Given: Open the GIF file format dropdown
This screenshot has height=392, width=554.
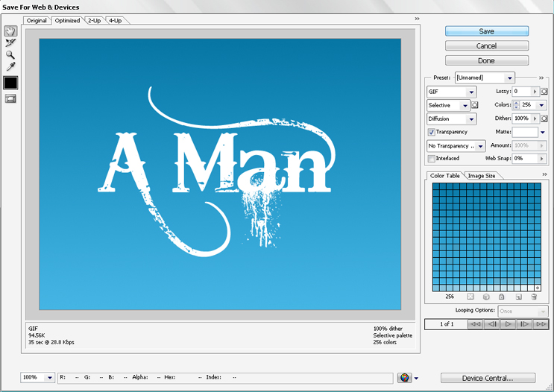Looking at the screenshot, I should (x=451, y=92).
